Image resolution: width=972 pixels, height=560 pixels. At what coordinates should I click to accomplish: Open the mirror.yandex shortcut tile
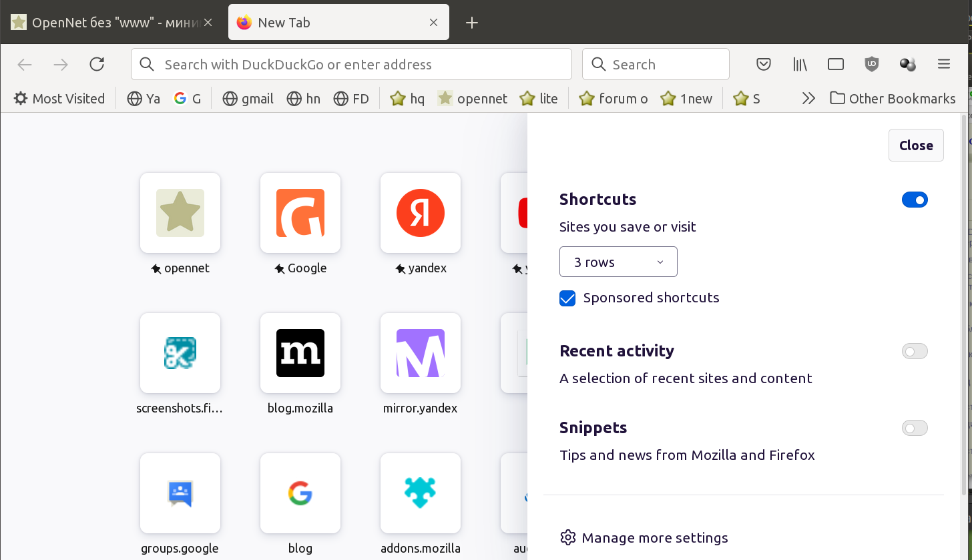[x=421, y=353]
